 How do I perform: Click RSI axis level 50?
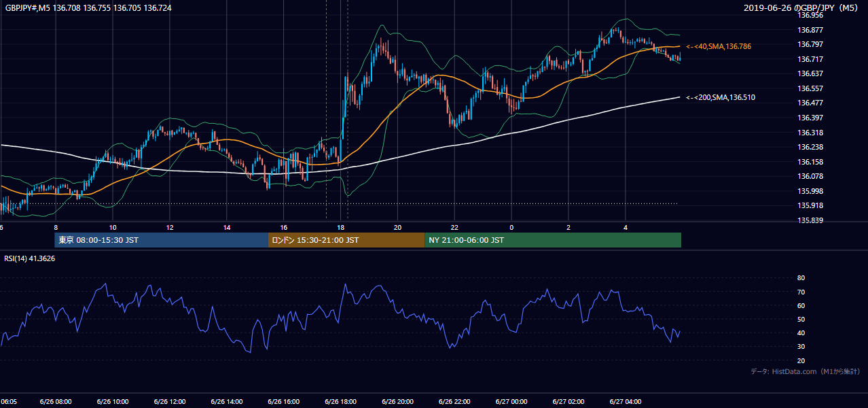click(x=801, y=319)
